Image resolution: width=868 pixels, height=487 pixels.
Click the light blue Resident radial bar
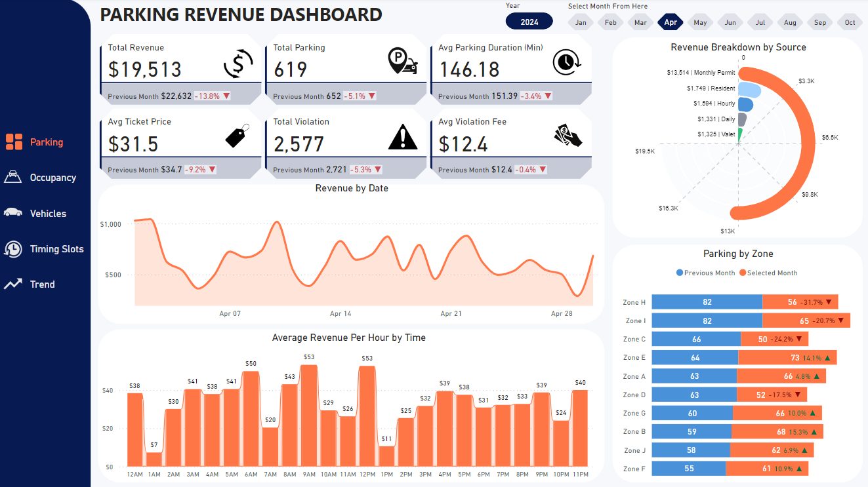click(x=749, y=88)
